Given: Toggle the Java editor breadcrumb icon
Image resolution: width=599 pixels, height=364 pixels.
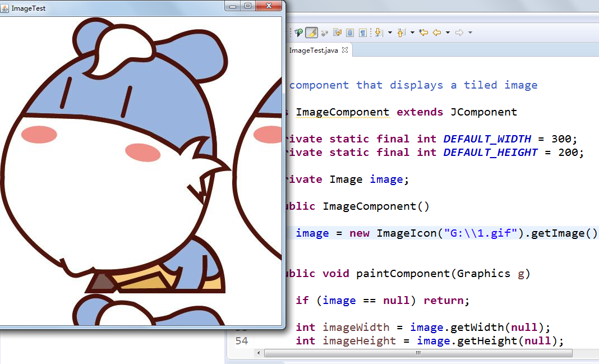Looking at the screenshot, I should 299,33.
